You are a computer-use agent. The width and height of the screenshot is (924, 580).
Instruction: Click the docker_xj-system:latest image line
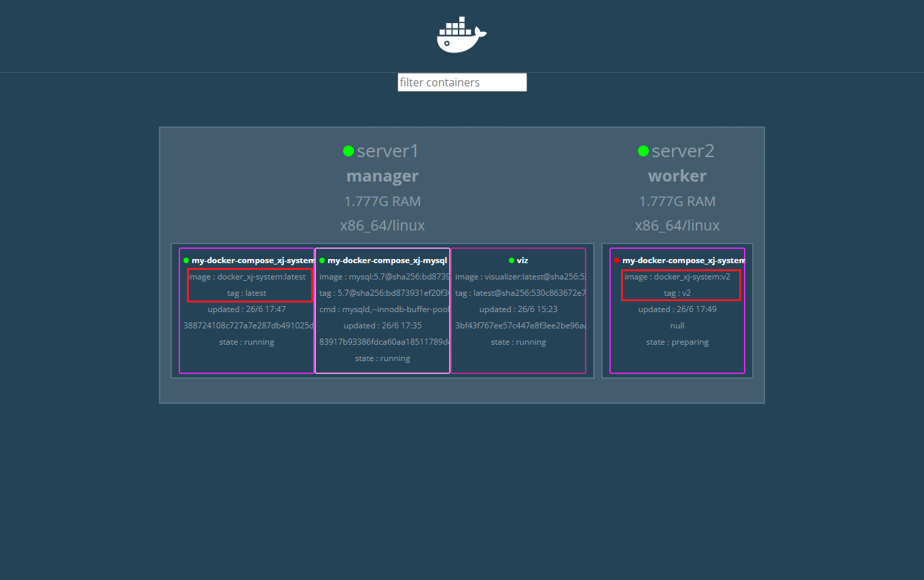pos(248,277)
